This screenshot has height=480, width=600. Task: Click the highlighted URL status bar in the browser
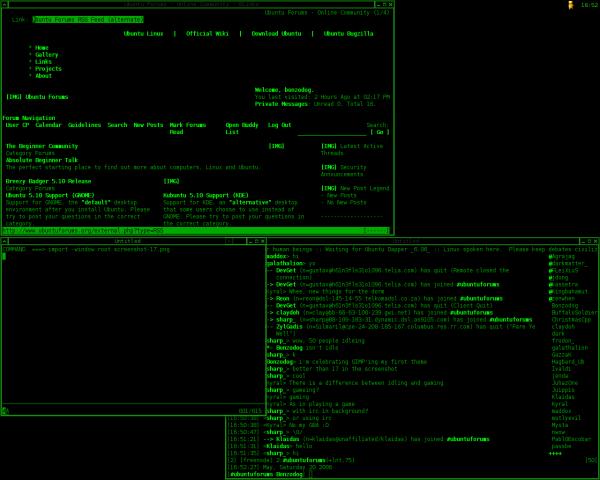click(196, 231)
